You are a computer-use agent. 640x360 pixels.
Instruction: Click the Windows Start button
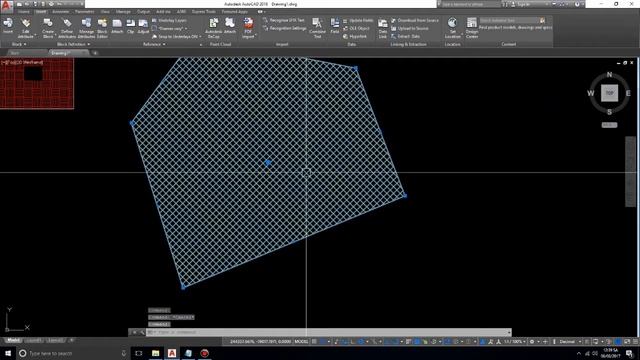(8, 353)
